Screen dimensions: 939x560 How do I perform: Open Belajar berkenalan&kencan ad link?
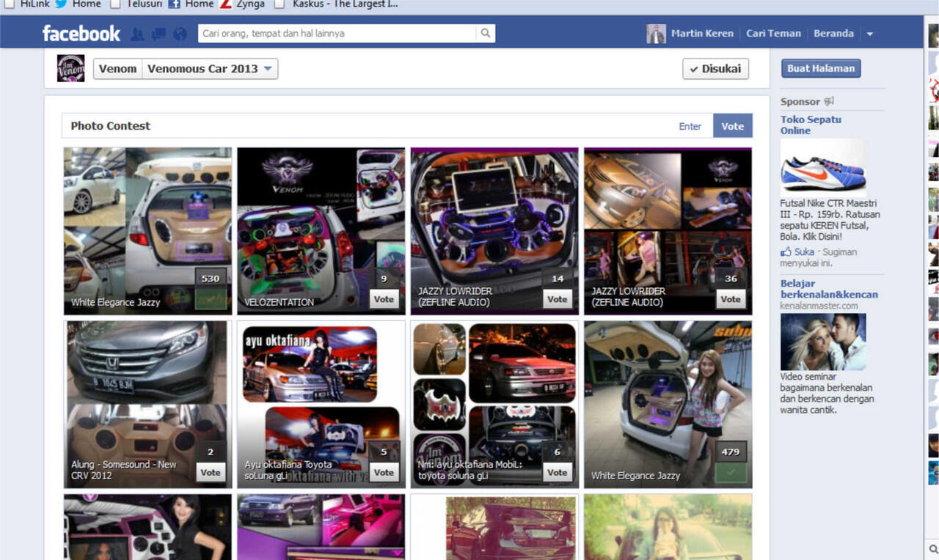tap(829, 289)
